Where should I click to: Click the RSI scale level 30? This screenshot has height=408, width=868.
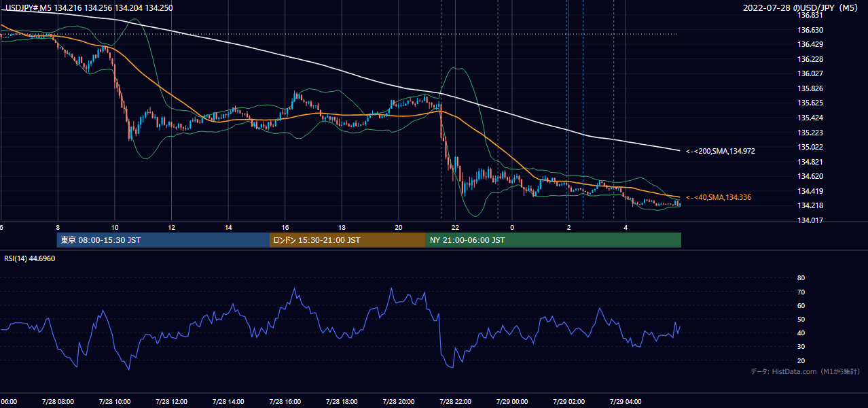(x=801, y=347)
